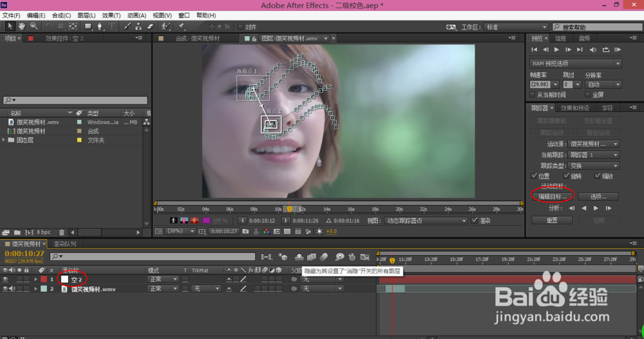This screenshot has width=644, height=339.
Task: Select the Selection arrow tool
Action: pos(10,26)
